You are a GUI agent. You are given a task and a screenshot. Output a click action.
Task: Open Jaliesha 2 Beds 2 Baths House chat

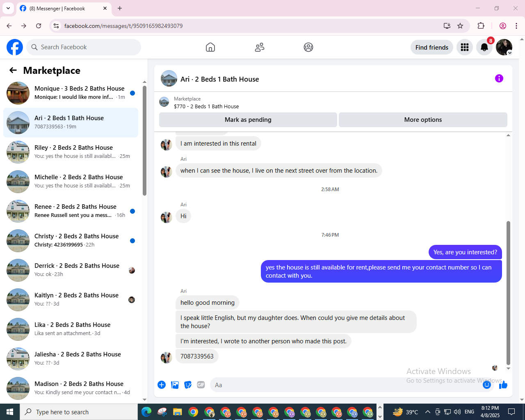coord(71,359)
